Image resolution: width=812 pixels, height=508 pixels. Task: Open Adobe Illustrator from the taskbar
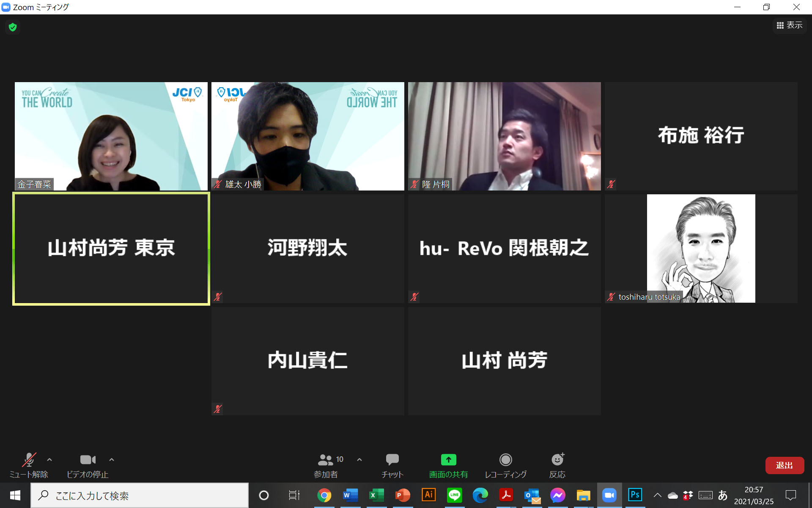[x=428, y=495]
